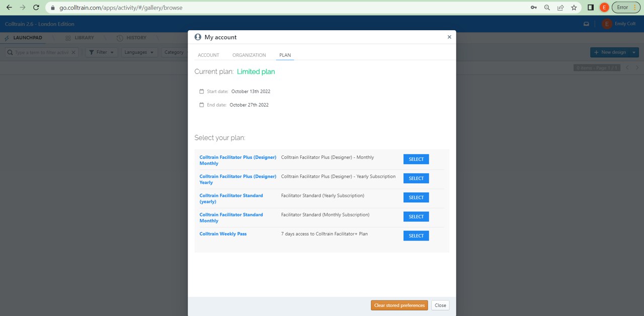Image resolution: width=644 pixels, height=316 pixels.
Task: Click the Limited plan label
Action: pos(256,71)
